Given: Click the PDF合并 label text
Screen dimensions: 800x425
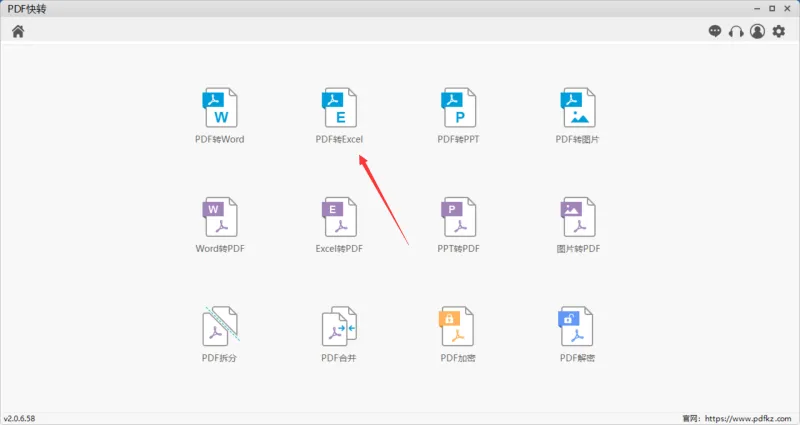Looking at the screenshot, I should click(x=339, y=358).
